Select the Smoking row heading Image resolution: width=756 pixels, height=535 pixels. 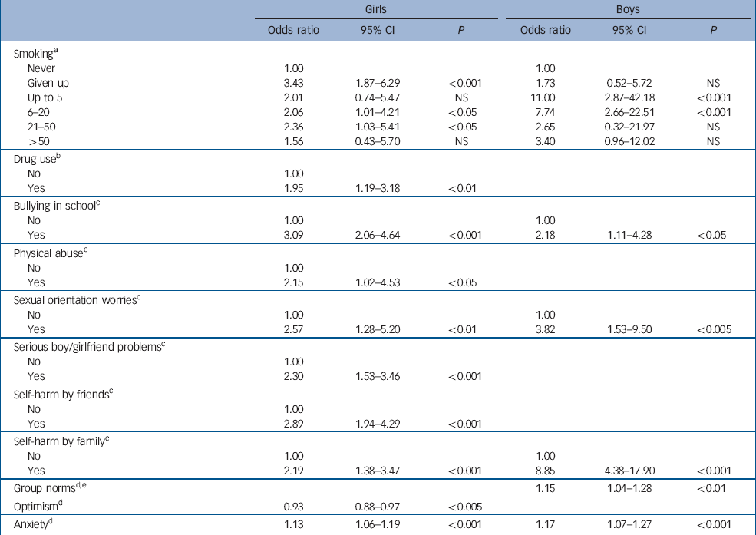pos(40,54)
